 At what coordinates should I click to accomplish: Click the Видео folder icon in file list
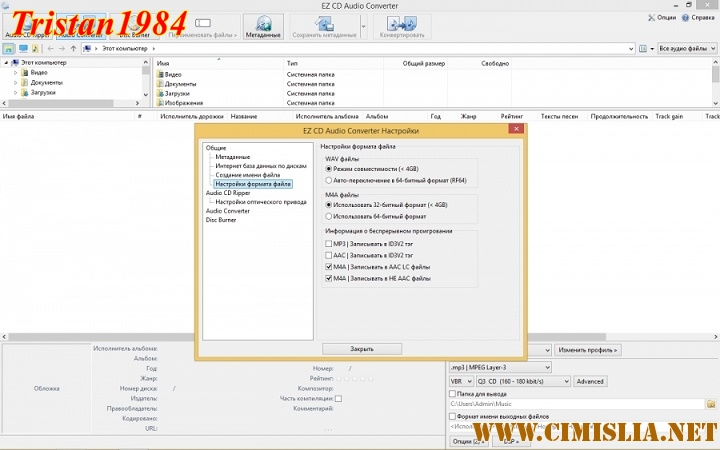160,74
